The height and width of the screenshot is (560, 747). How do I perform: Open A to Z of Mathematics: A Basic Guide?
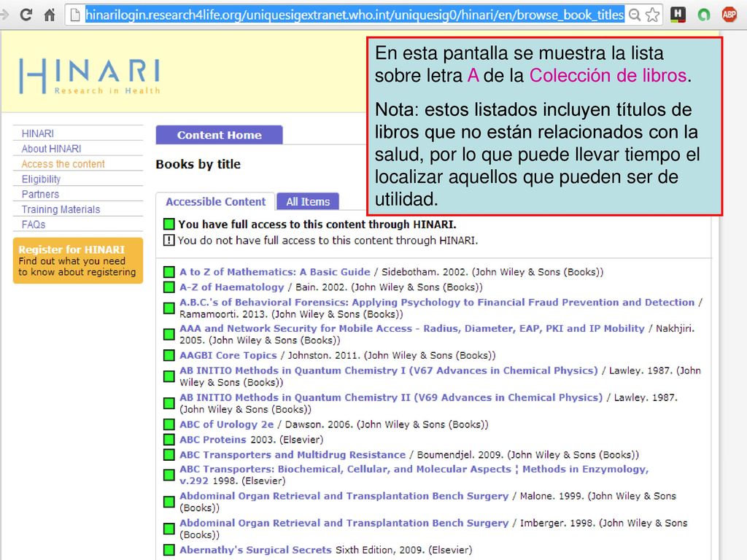[x=275, y=272]
